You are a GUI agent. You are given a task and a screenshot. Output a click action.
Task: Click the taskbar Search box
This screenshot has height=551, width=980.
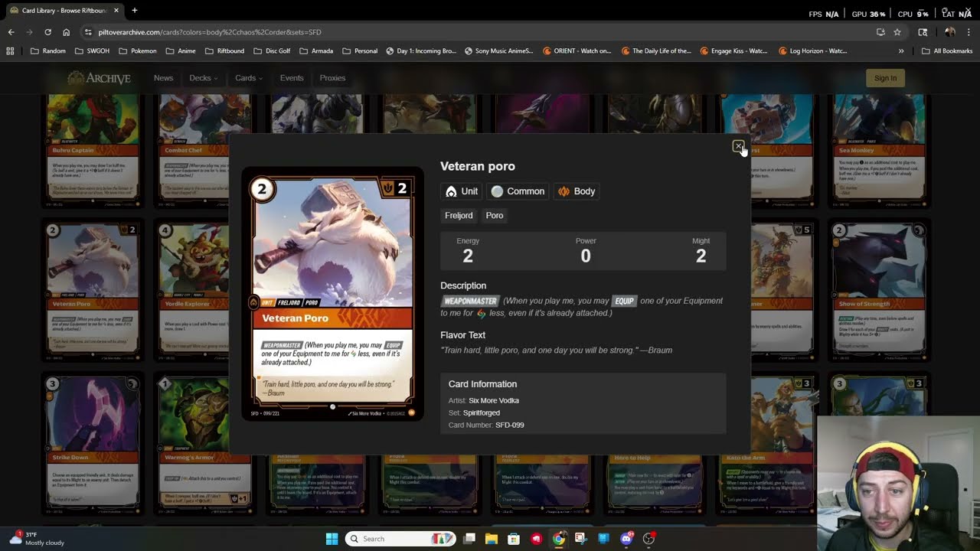click(x=400, y=539)
